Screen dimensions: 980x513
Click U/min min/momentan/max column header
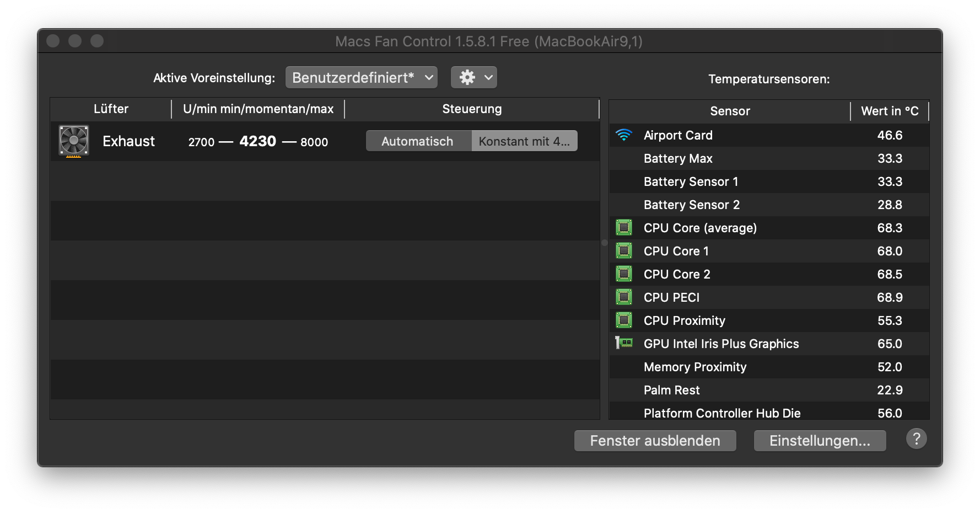[x=258, y=109]
